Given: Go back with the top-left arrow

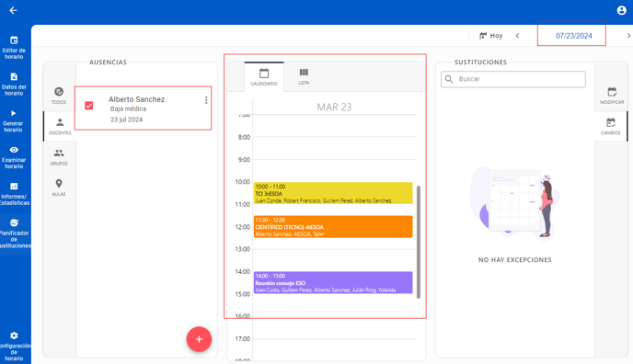Looking at the screenshot, I should pyautogui.click(x=13, y=10).
